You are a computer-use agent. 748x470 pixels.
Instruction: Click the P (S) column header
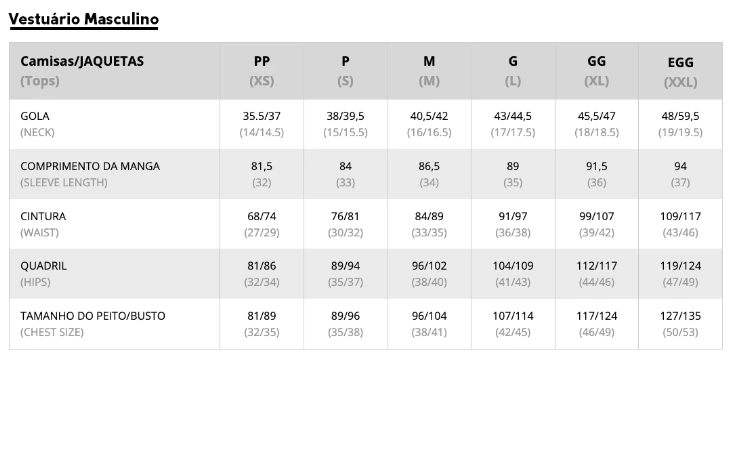click(x=345, y=71)
